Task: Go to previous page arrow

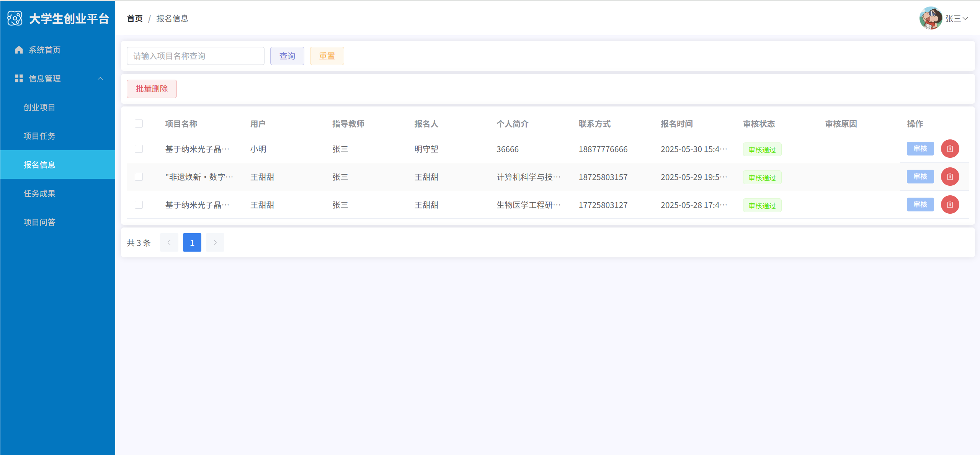Action: point(169,242)
